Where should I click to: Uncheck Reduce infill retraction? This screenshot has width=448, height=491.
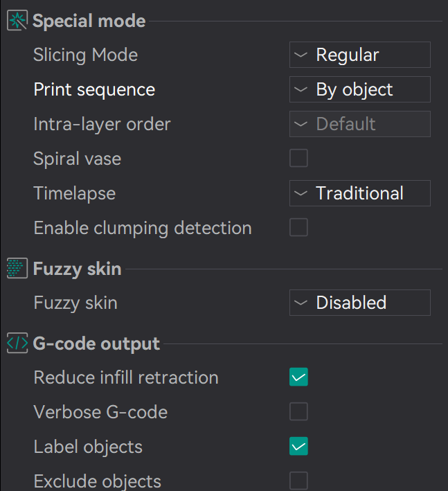[298, 377]
